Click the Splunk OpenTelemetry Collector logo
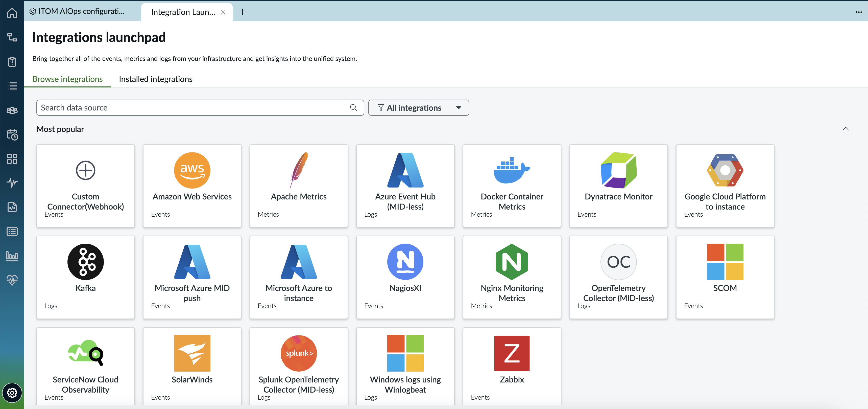This screenshot has height=409, width=868. coord(299,353)
